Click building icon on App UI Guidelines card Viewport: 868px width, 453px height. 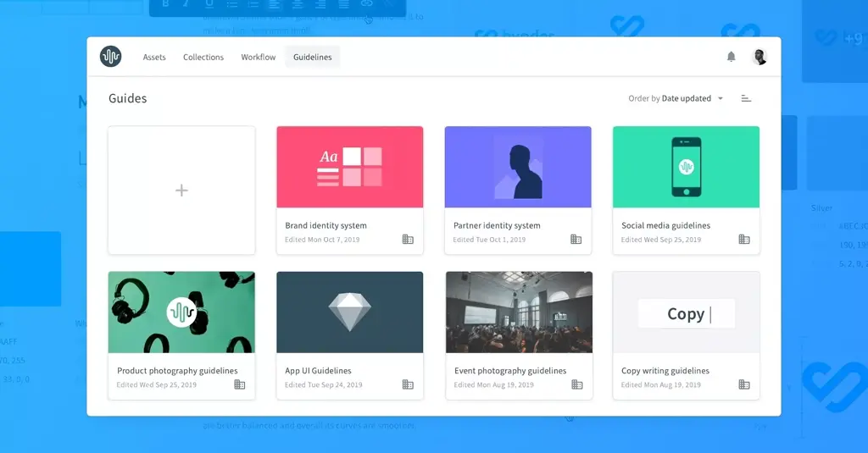click(408, 384)
